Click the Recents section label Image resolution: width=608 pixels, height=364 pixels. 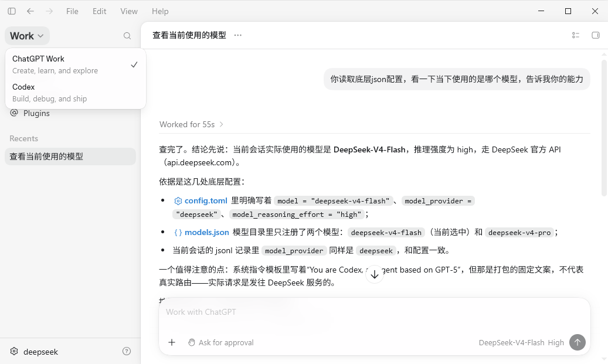click(x=23, y=139)
